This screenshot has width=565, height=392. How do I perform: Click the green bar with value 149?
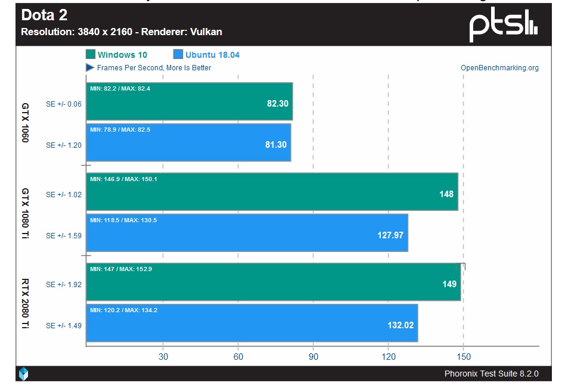273,283
